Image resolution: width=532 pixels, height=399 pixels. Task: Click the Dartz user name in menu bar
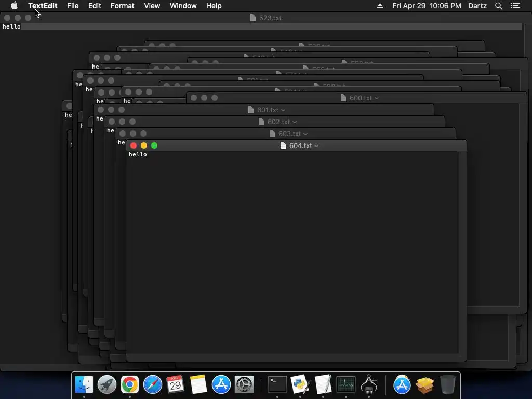click(477, 6)
